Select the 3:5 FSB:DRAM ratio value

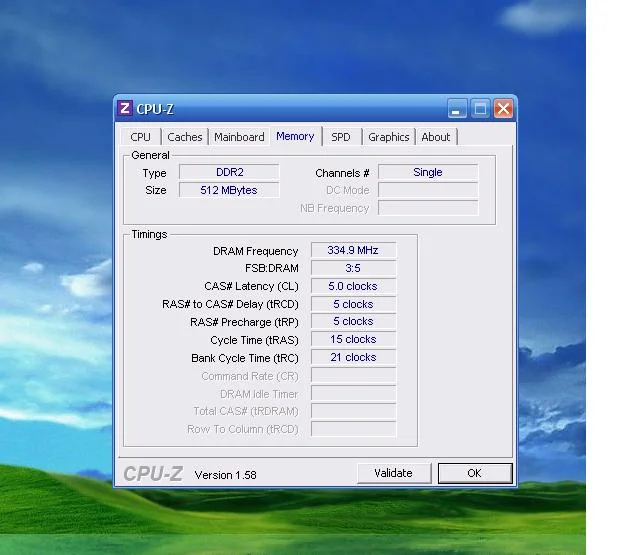353,268
